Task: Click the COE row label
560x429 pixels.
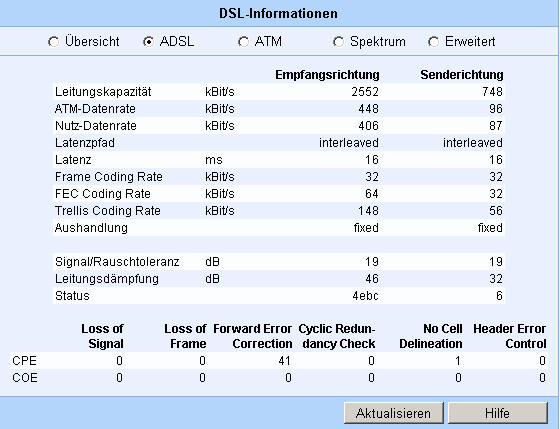Action: [25, 378]
